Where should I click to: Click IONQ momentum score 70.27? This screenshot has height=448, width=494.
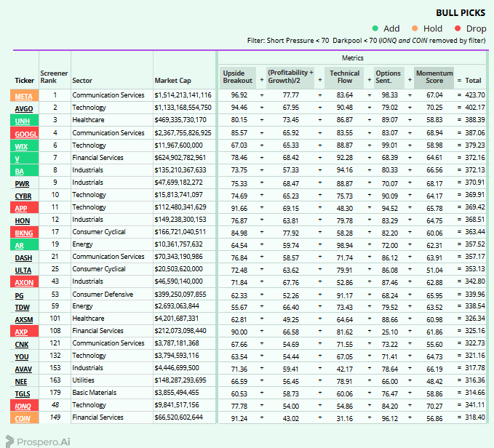point(434,406)
